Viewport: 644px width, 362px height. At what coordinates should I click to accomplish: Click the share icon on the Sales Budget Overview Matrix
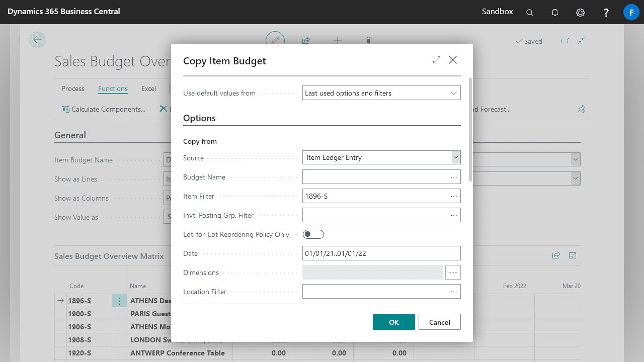(556, 255)
